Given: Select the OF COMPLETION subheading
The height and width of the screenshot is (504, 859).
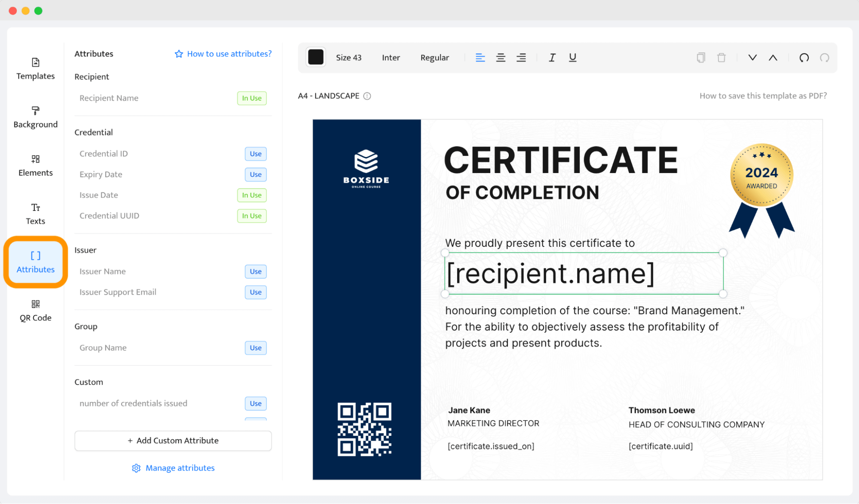Looking at the screenshot, I should pos(522,192).
